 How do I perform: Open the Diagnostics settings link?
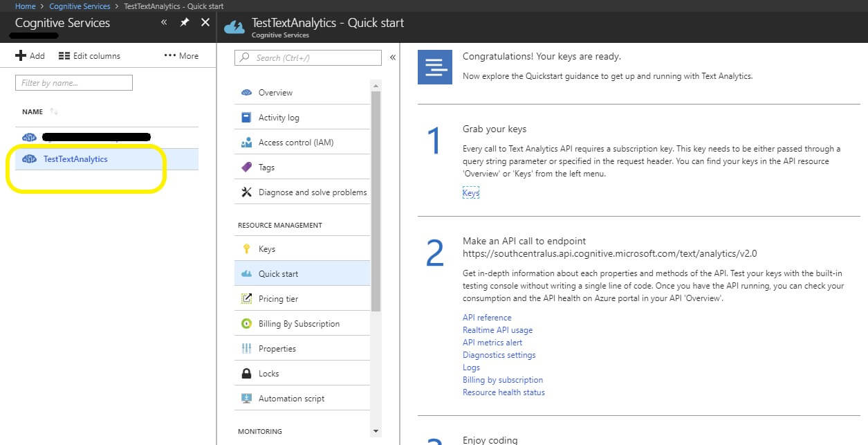tap(499, 355)
